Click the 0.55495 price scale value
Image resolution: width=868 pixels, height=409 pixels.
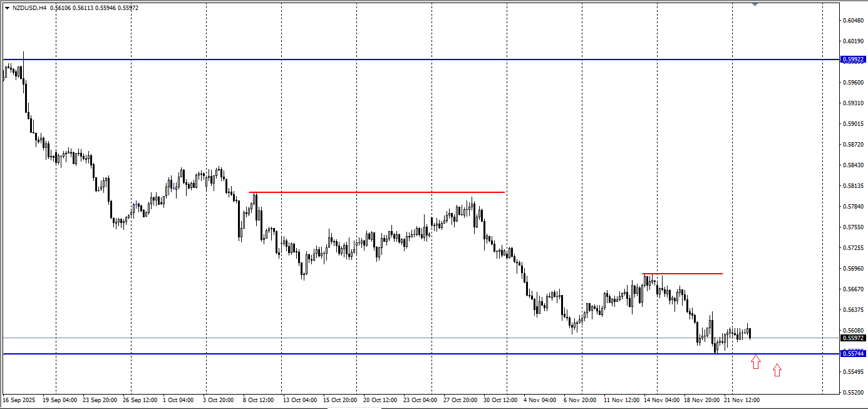click(853, 371)
